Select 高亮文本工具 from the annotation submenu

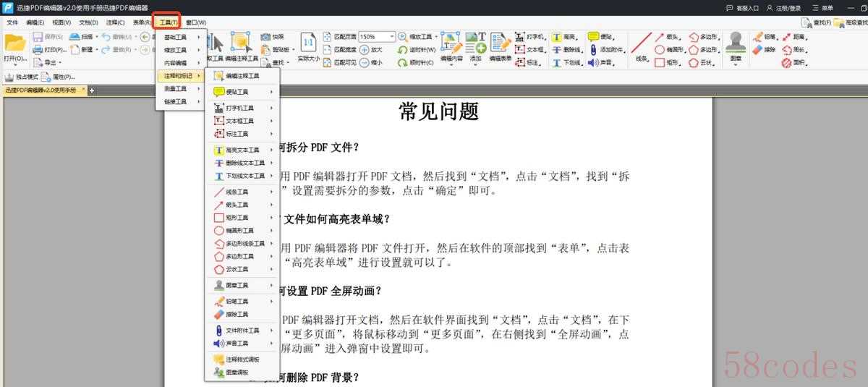(x=241, y=150)
